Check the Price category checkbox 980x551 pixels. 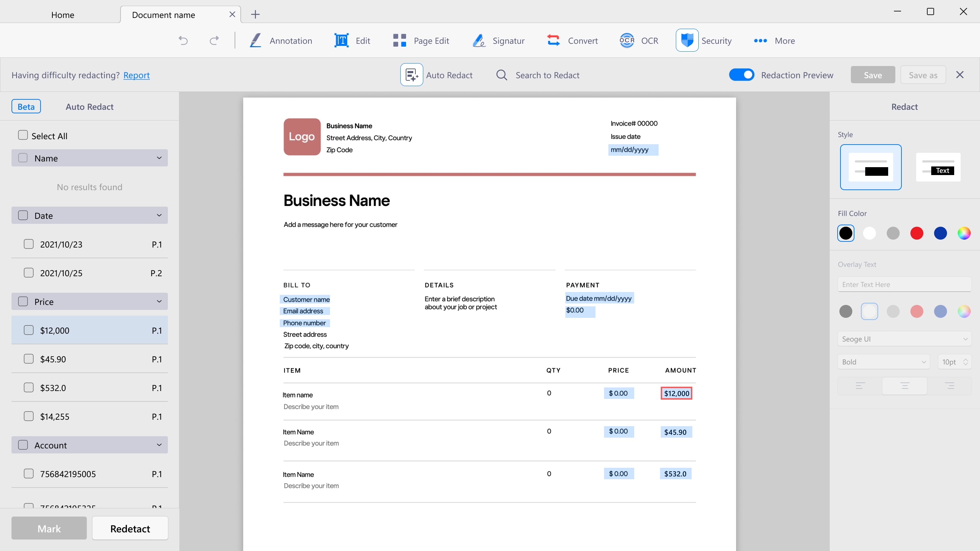pos(23,301)
